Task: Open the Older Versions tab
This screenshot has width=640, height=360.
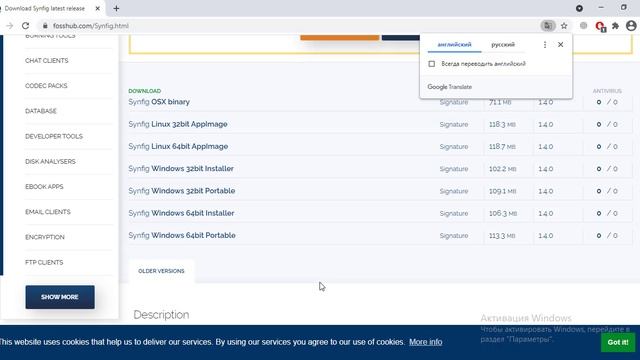Action: tap(161, 271)
